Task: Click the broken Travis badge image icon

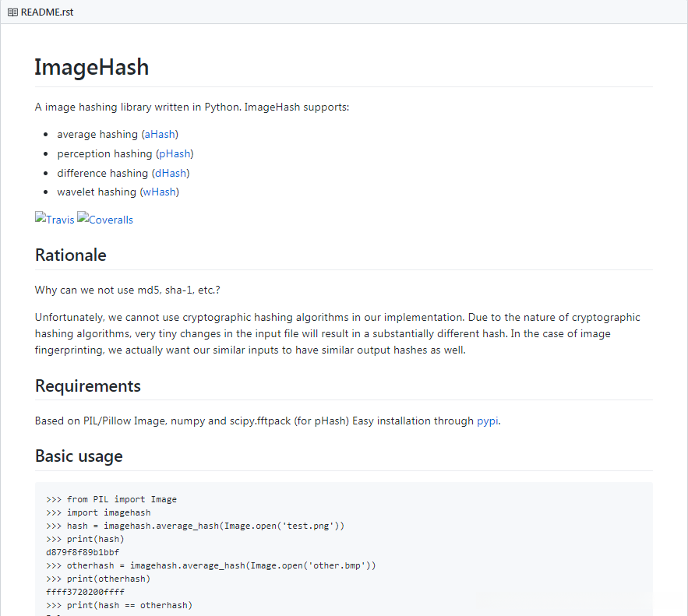Action: (x=41, y=218)
